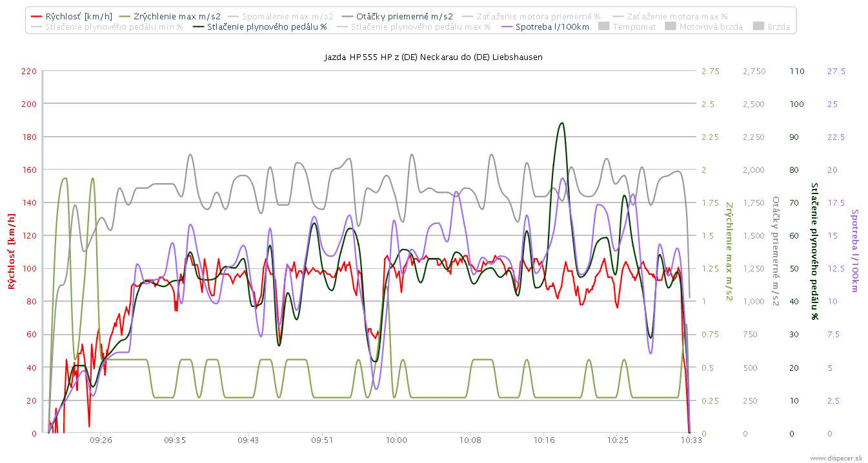Click the 2,750 RPM axis tick label
This screenshot has height=463, width=868.
(754, 71)
